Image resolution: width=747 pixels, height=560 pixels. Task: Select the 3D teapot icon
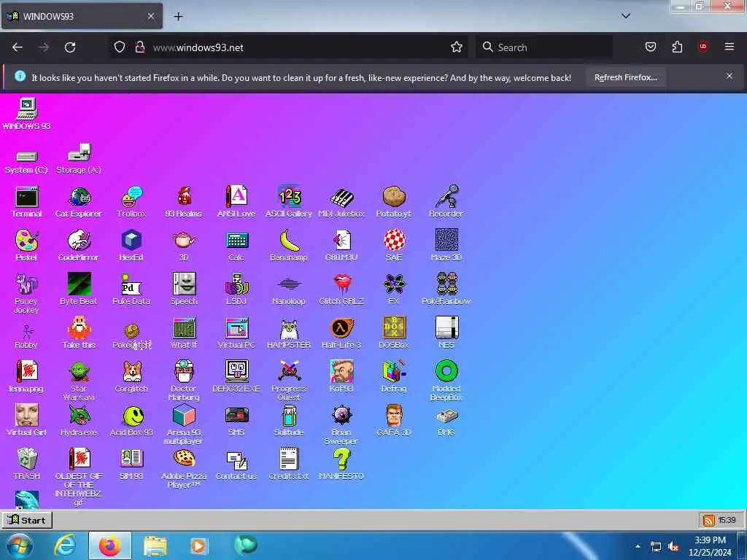coord(184,245)
